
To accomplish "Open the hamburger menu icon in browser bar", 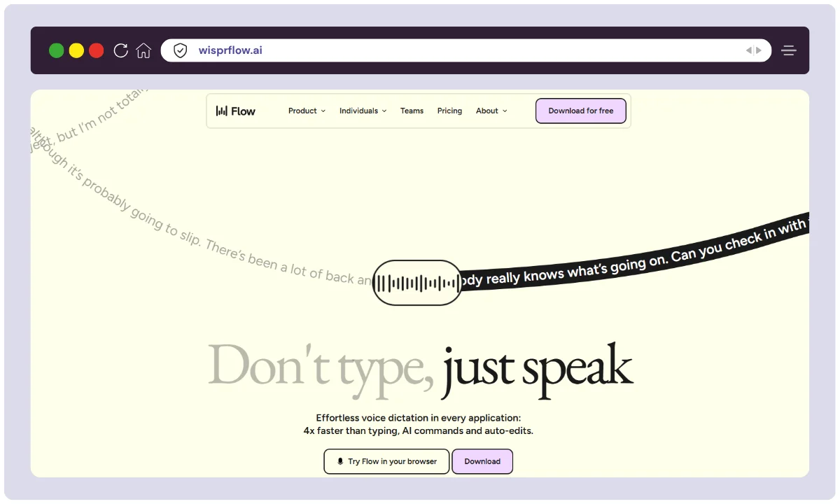I will 789,50.
